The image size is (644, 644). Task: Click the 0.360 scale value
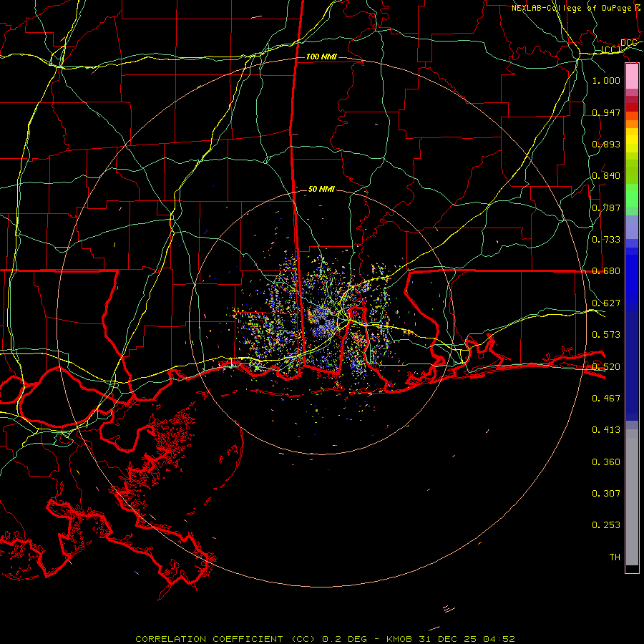(606, 462)
